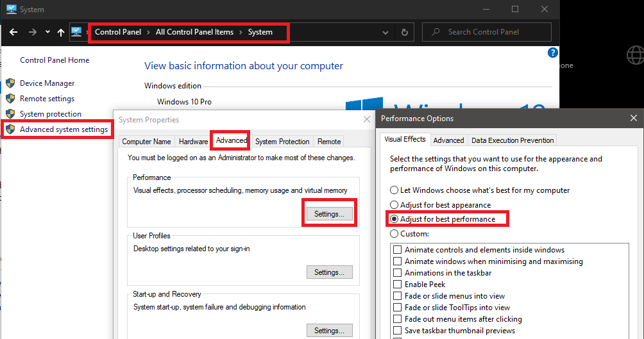Switch to Performance Options Advanced tab
This screenshot has width=644, height=339.
pyautogui.click(x=448, y=140)
